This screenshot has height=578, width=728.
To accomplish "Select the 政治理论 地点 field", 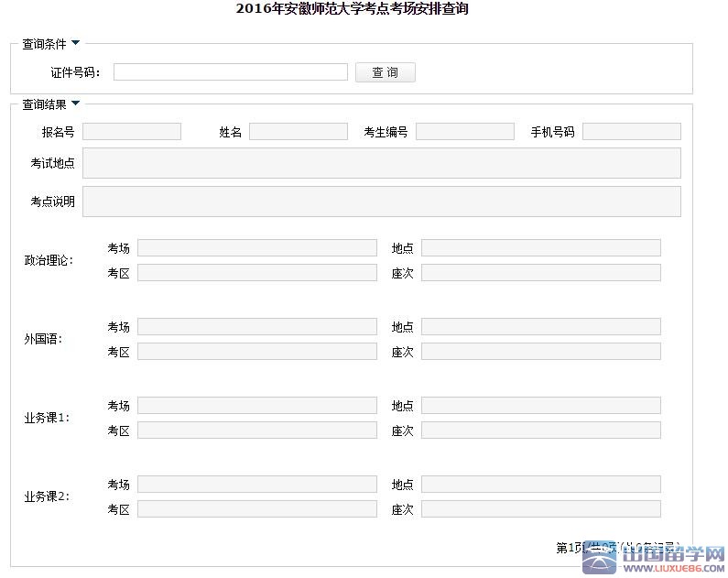I will coord(540,248).
